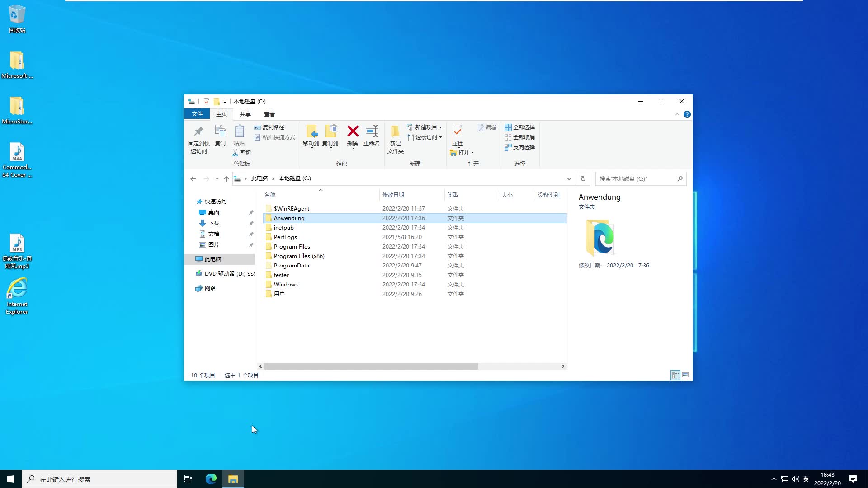The width and height of the screenshot is (868, 488).
Task: Open the 文件 menu
Action: (x=197, y=114)
